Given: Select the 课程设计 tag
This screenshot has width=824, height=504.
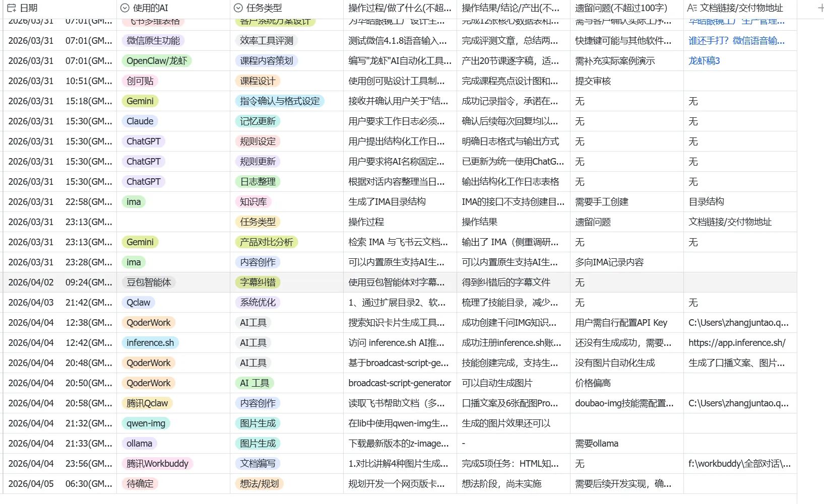Looking at the screenshot, I should click(258, 81).
